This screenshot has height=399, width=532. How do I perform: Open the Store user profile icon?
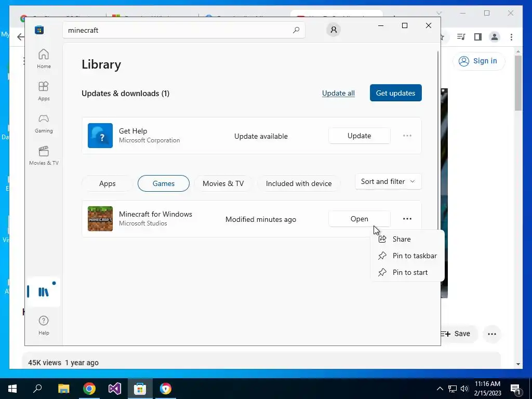coord(334,30)
